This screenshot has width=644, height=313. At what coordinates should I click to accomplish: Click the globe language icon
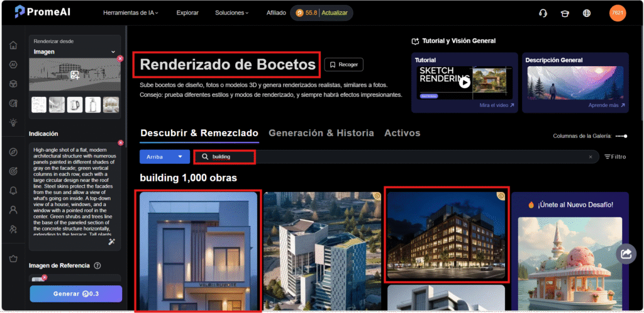pyautogui.click(x=587, y=13)
